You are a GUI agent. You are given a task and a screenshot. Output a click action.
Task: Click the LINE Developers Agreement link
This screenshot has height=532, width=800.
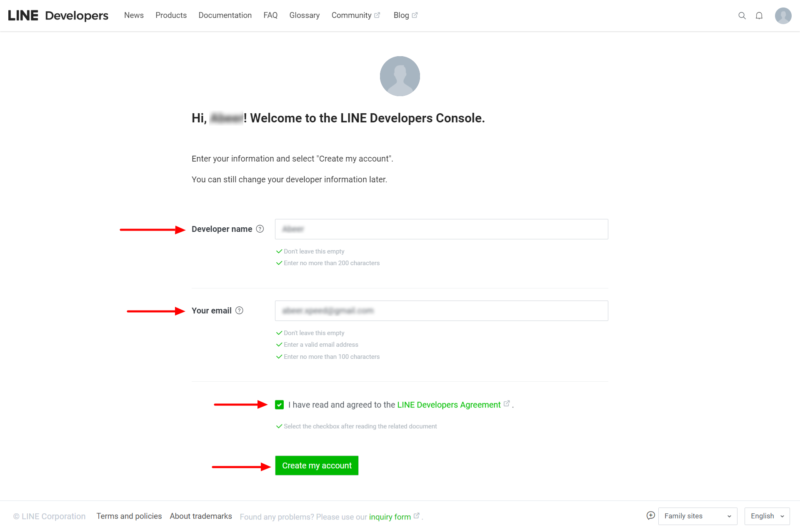click(x=449, y=404)
